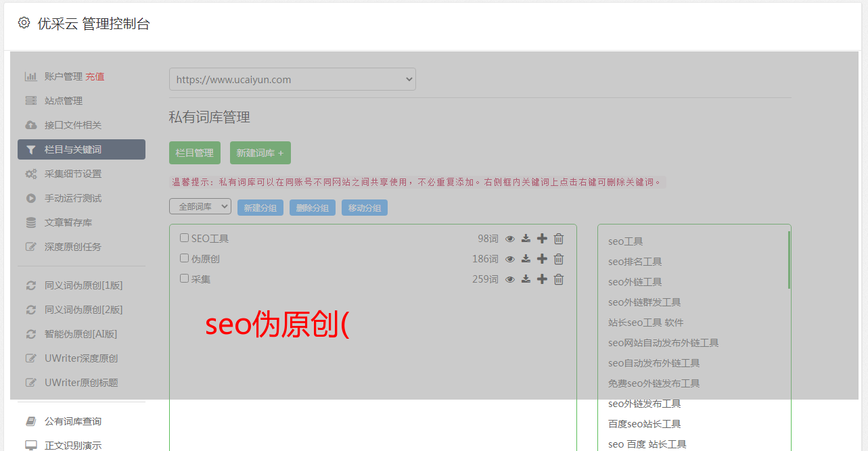Click the red 充值 link
The image size is (868, 451).
(x=95, y=76)
